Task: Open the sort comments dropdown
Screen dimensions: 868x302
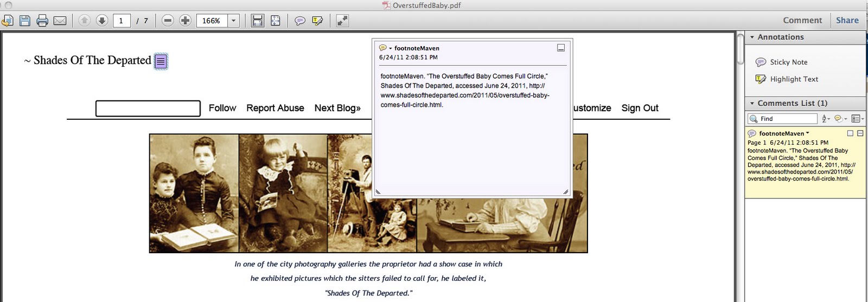Action: coord(826,119)
